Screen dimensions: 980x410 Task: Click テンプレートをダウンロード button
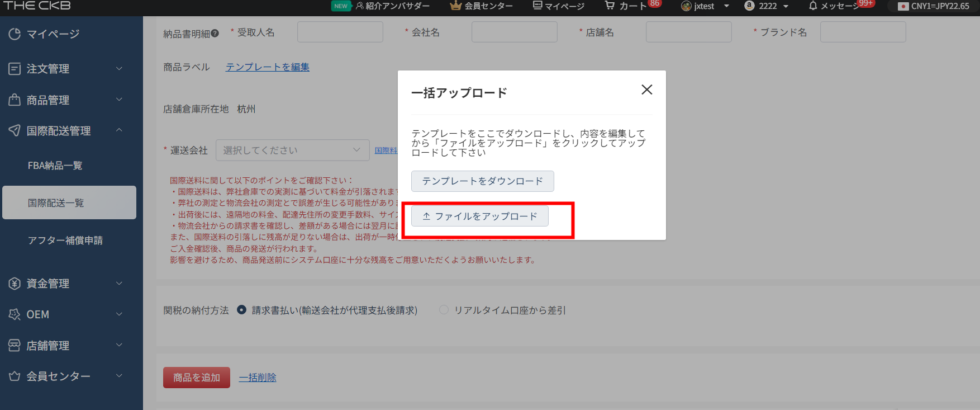(482, 181)
